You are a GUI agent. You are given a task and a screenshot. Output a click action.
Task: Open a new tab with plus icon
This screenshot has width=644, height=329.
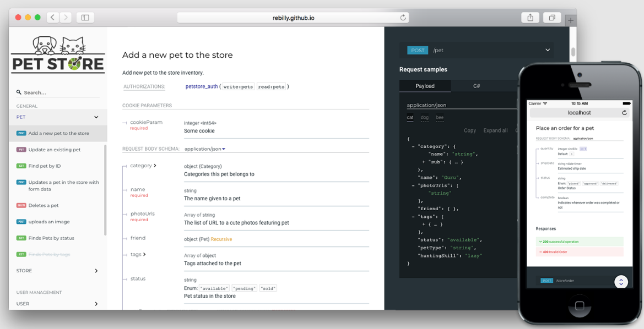click(571, 20)
